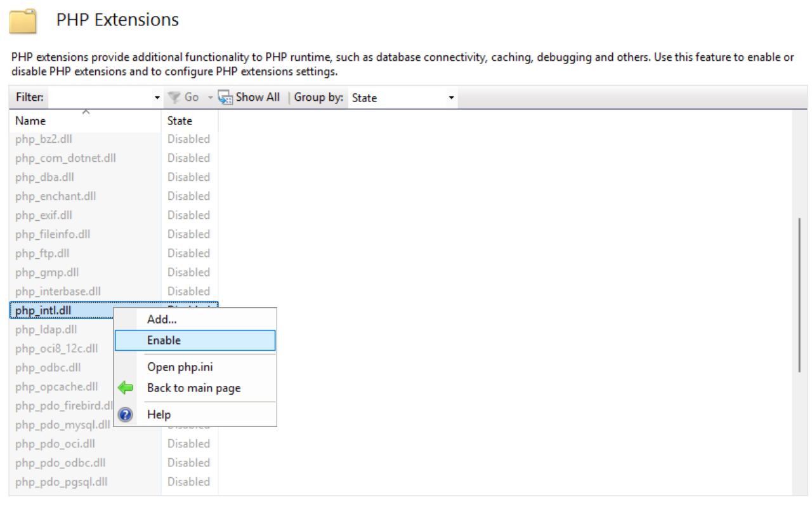This screenshot has width=812, height=507.
Task: Click the Show All button text
Action: (x=258, y=97)
